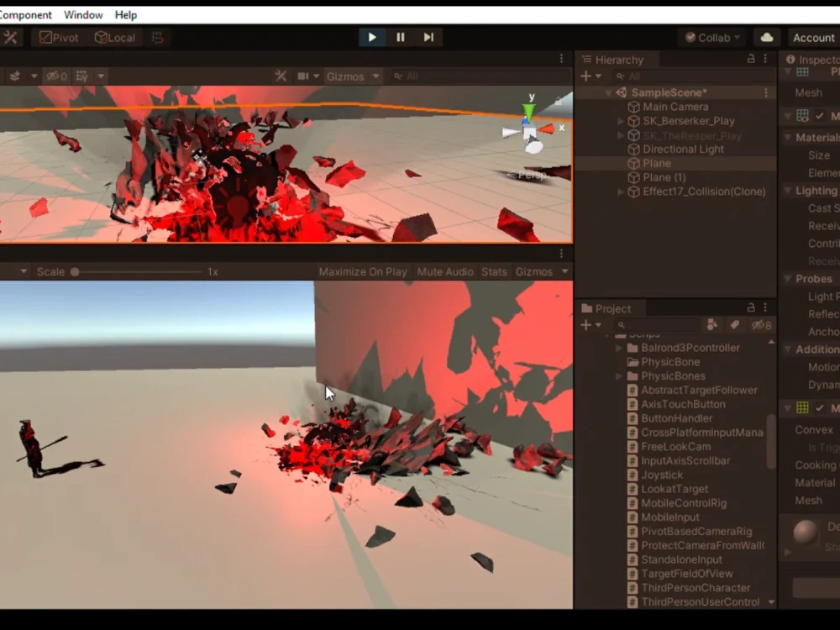Screen dimensions: 840x630
Task: Open Scene component editor tools wrench icon
Action: click(281, 76)
